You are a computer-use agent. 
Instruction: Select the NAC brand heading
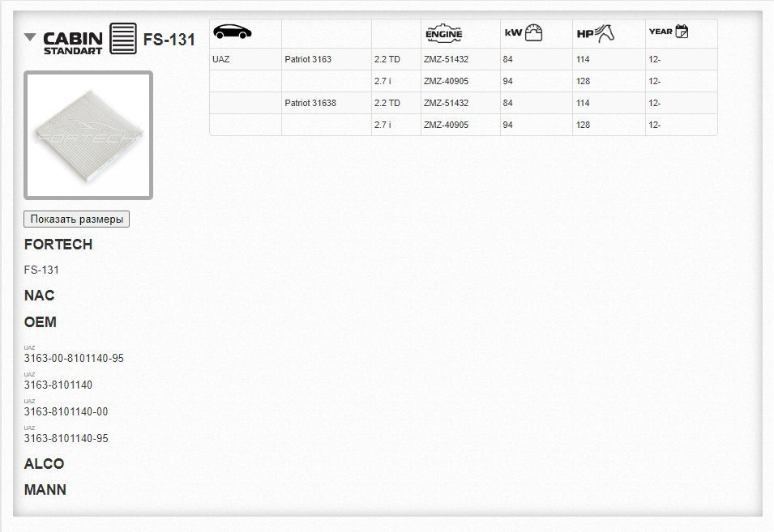pyautogui.click(x=40, y=296)
